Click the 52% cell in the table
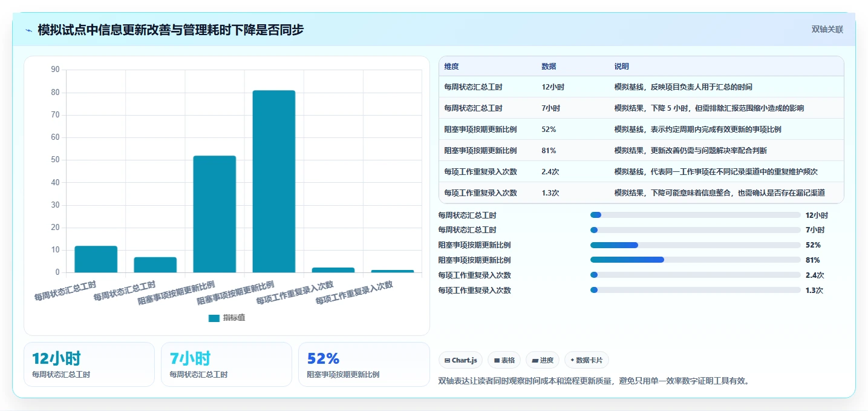The width and height of the screenshot is (868, 411). click(x=549, y=130)
